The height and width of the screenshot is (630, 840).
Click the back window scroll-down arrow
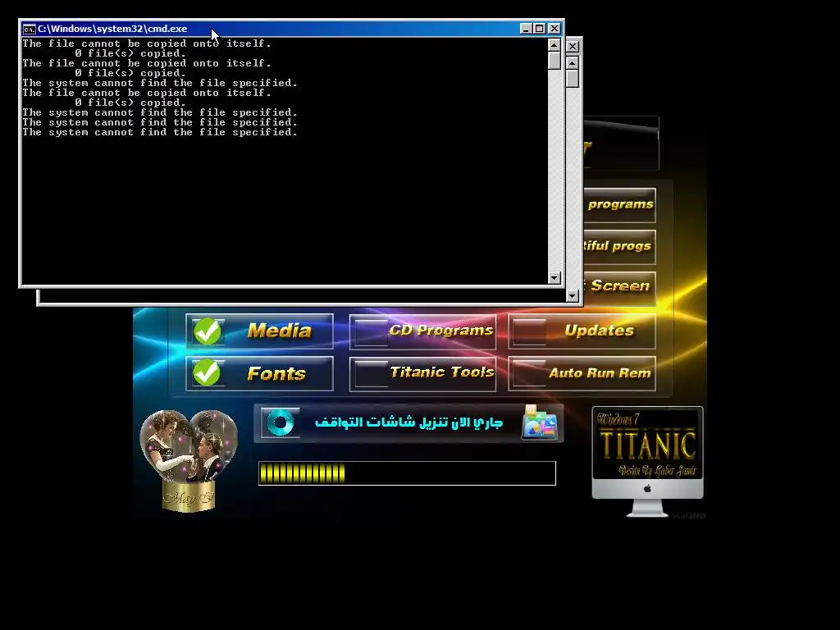(x=573, y=295)
